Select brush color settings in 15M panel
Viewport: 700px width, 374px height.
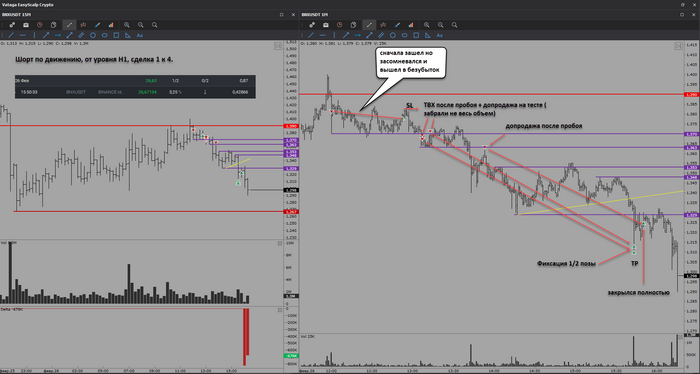(97, 25)
